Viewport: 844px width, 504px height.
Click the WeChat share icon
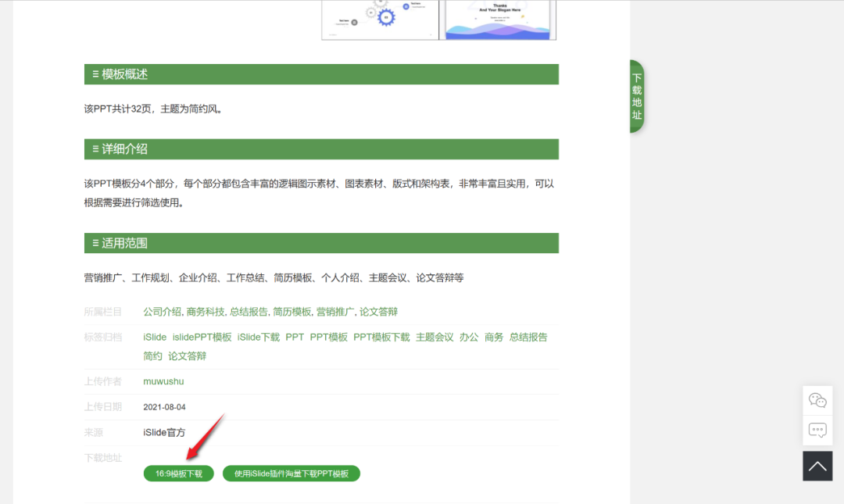pos(817,400)
